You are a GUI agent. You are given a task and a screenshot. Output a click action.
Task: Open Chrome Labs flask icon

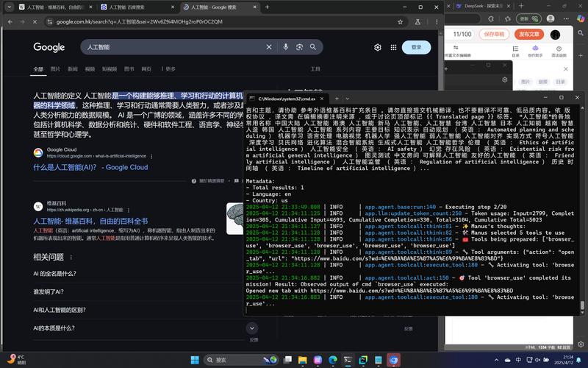[x=417, y=22]
